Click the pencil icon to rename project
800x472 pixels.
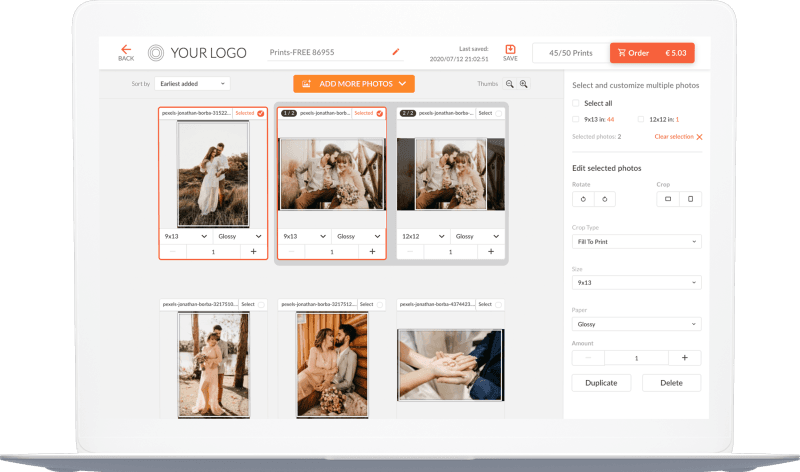(x=395, y=51)
